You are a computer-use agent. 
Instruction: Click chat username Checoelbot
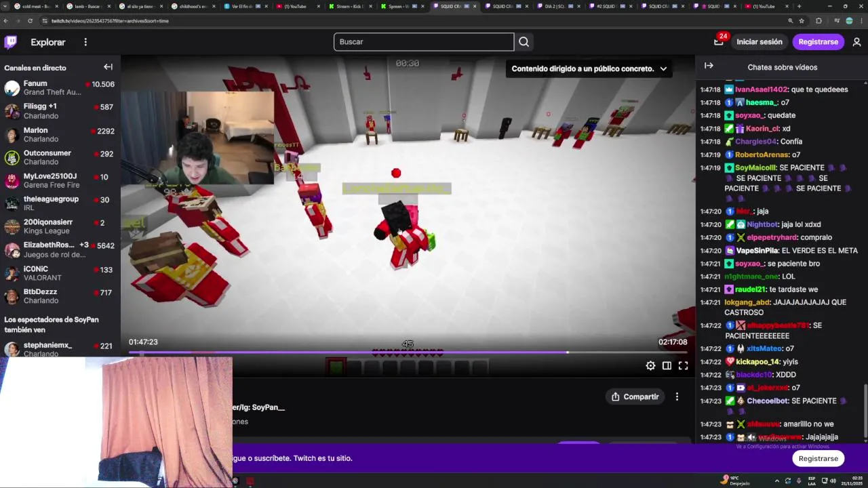tap(768, 401)
